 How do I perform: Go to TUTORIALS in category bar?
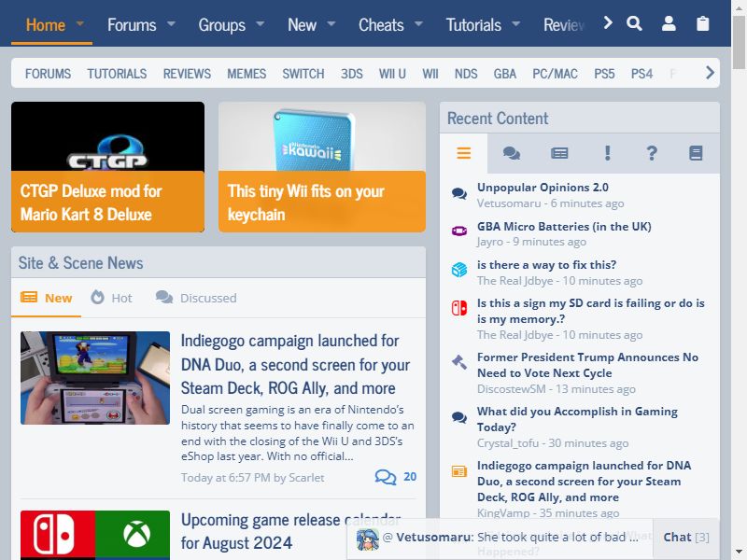[117, 74]
